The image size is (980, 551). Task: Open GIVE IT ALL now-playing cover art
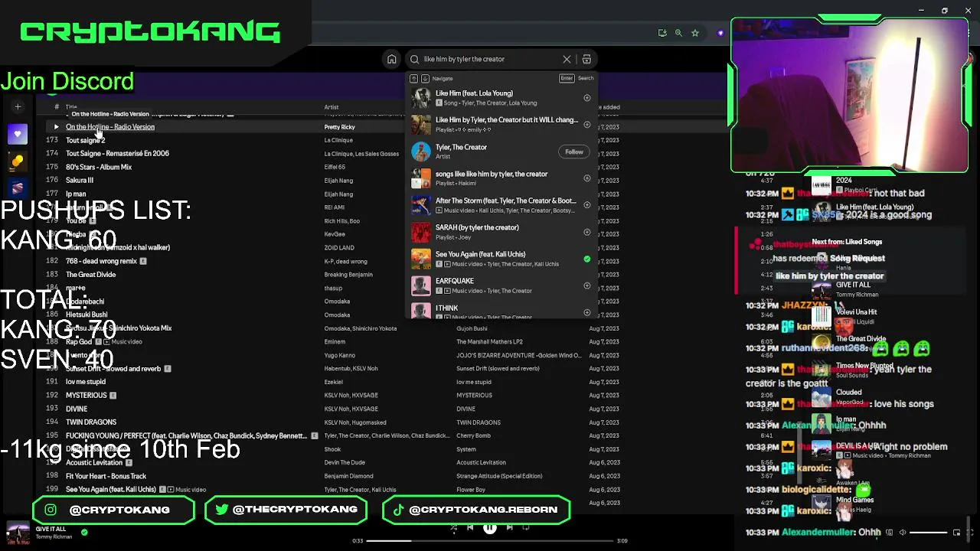click(18, 533)
